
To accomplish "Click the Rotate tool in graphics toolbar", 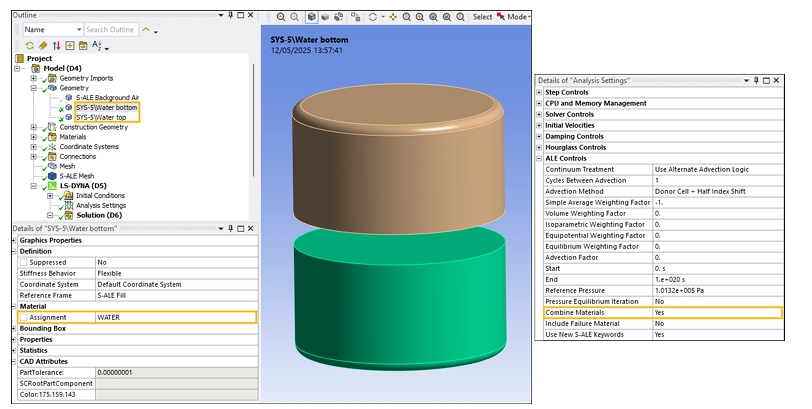I will pyautogui.click(x=374, y=17).
